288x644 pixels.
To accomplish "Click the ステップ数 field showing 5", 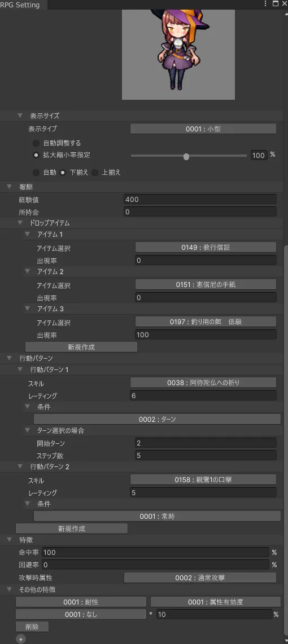I will 206,455.
